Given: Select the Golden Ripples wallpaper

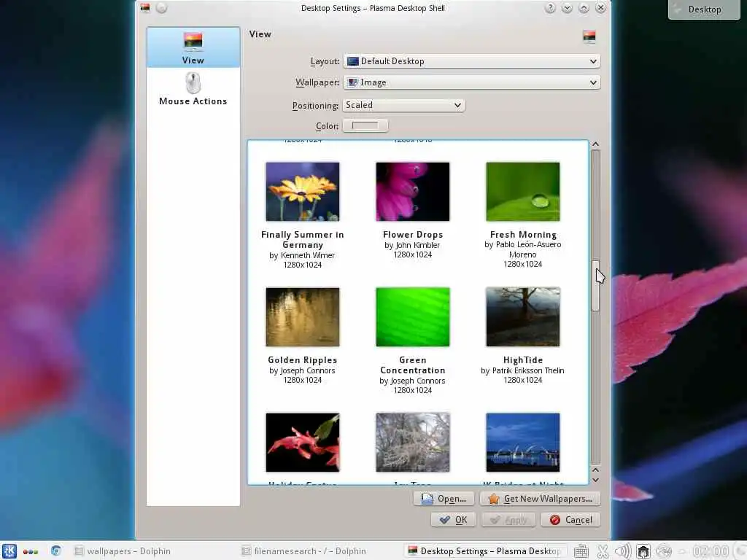Looking at the screenshot, I should click(x=303, y=316).
